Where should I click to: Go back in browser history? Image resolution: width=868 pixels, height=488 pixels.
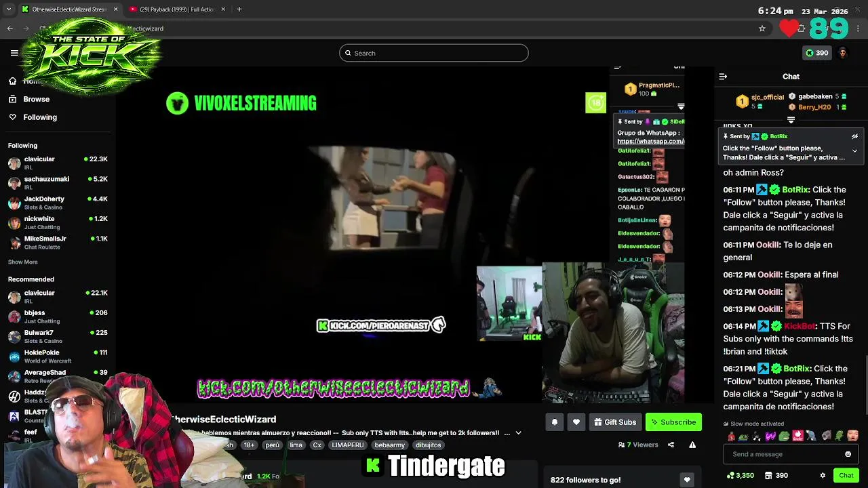pyautogui.click(x=10, y=28)
